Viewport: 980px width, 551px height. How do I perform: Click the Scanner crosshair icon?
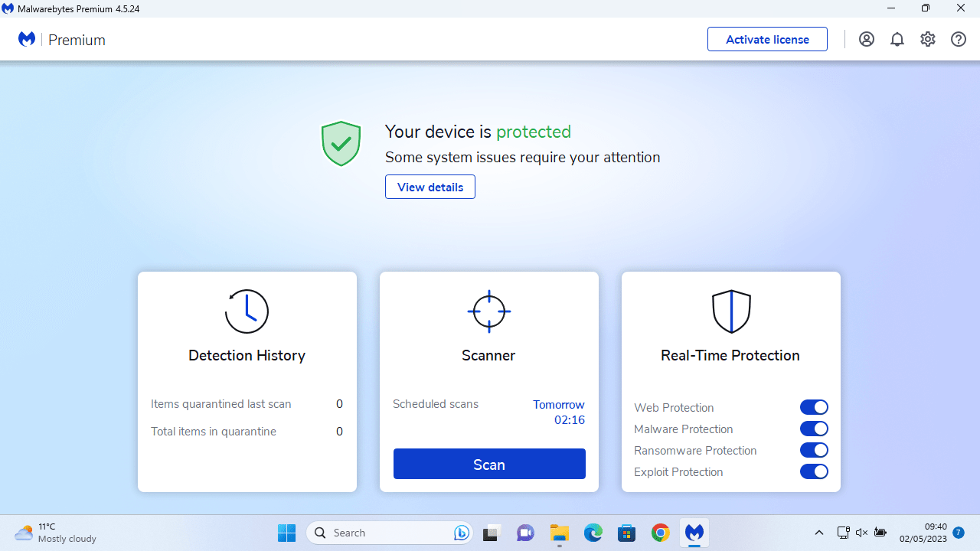(x=488, y=311)
